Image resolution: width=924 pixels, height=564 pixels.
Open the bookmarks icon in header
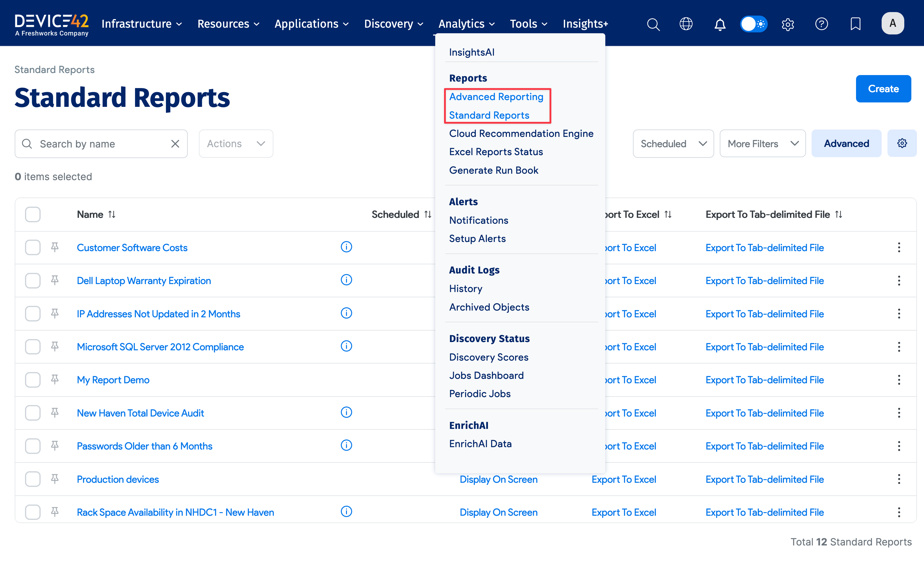(x=855, y=24)
